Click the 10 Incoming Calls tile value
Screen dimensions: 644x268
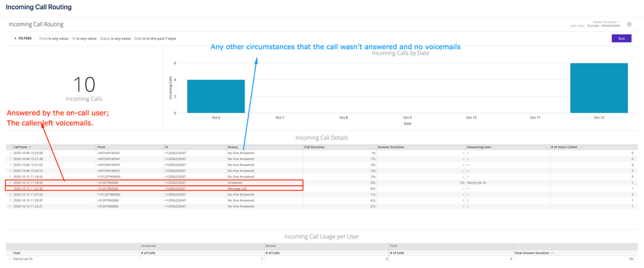(84, 84)
